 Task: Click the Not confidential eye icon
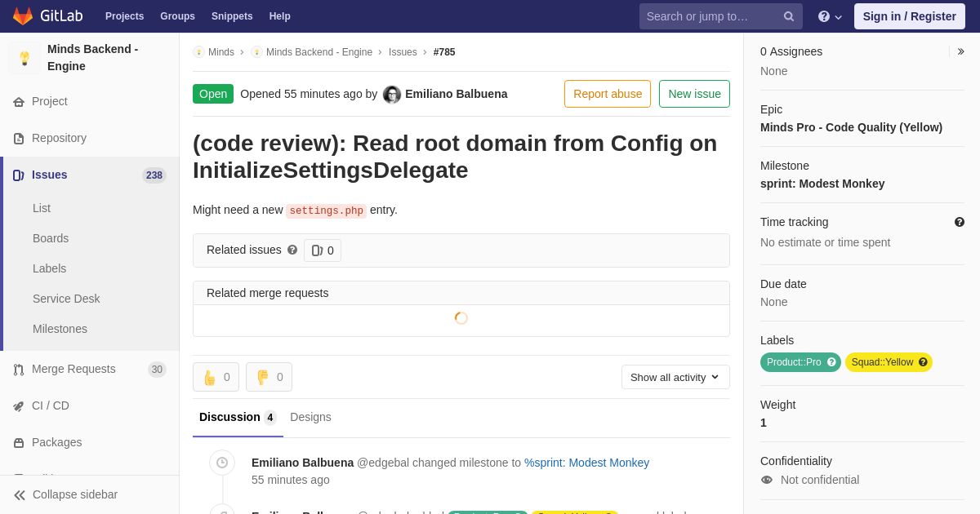(x=767, y=480)
